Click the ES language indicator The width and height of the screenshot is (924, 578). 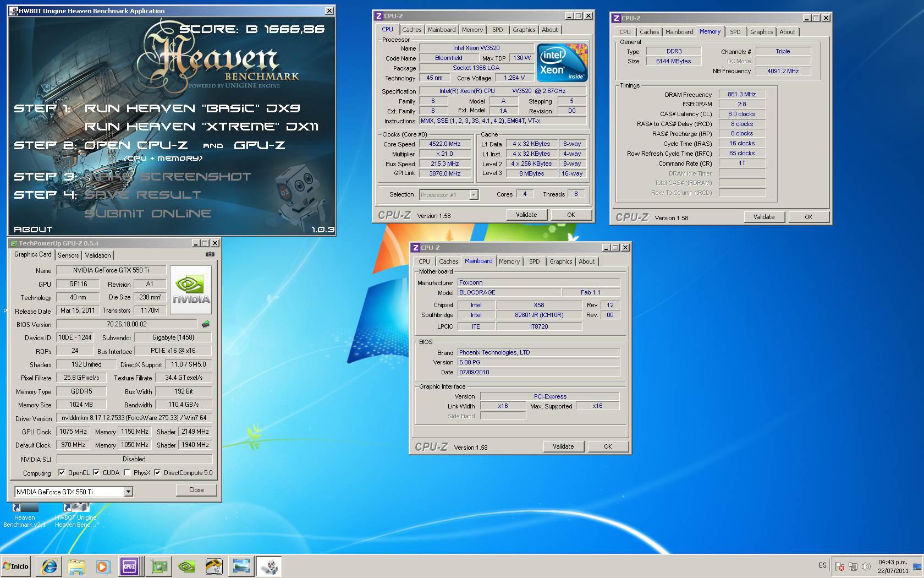coord(822,565)
